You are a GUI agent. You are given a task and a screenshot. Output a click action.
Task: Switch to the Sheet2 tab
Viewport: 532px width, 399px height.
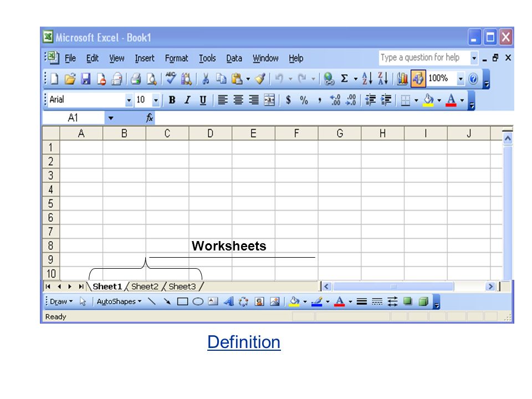(x=145, y=287)
